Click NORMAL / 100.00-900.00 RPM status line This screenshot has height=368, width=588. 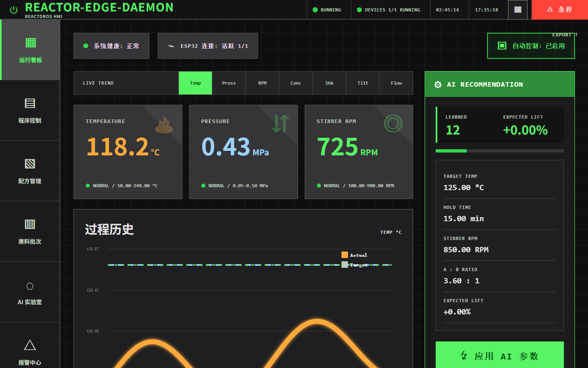coord(356,186)
